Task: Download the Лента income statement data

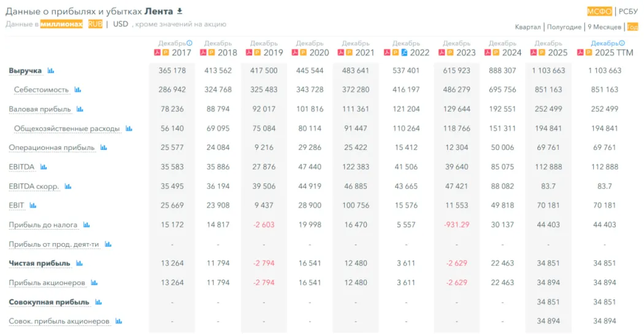Action: pos(180,11)
